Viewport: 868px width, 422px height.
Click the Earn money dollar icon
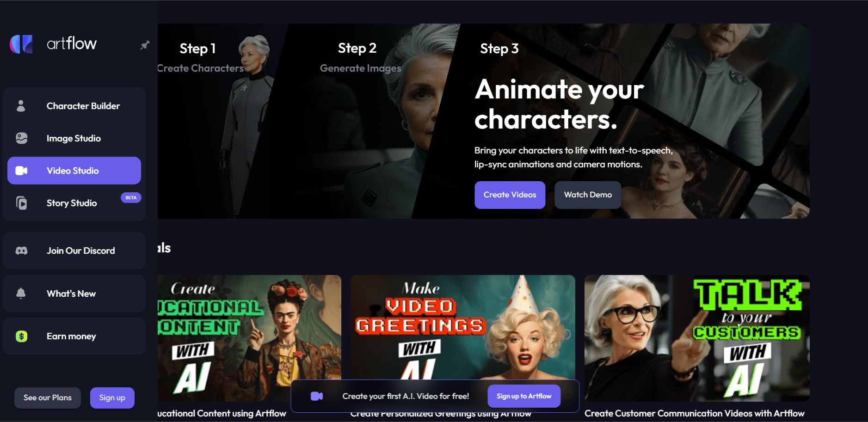pos(21,336)
